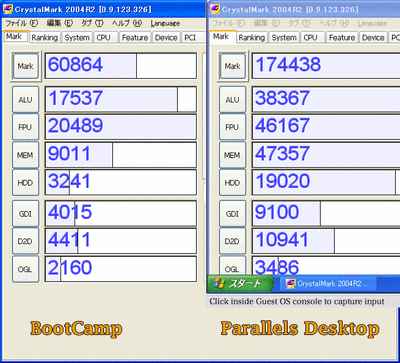Click the Windows flag on Start button

coord(219,284)
